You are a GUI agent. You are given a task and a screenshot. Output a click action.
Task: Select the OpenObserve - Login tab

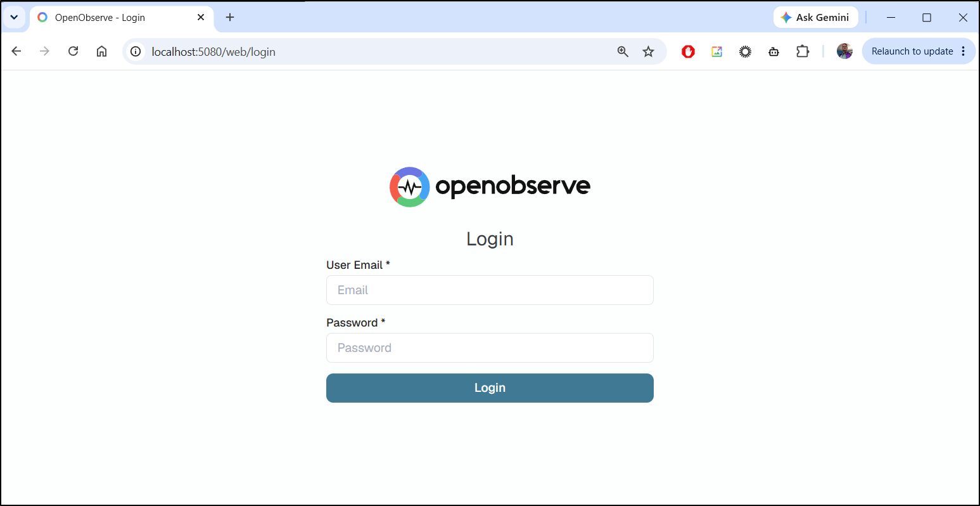coord(122,18)
